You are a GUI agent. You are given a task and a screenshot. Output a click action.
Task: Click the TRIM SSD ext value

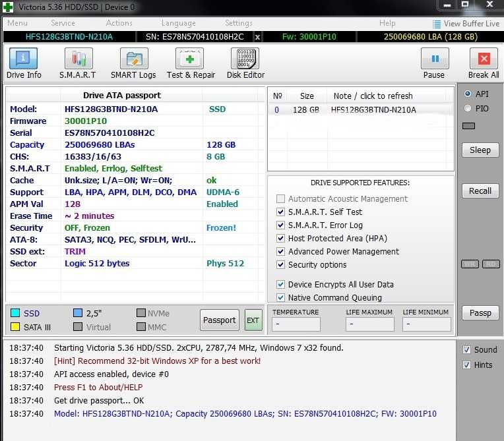pyautogui.click(x=75, y=252)
